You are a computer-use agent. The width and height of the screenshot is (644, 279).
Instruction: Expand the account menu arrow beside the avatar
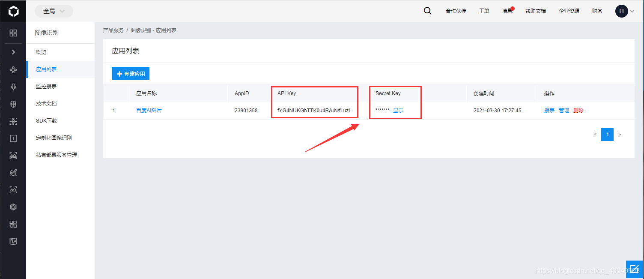click(x=632, y=12)
